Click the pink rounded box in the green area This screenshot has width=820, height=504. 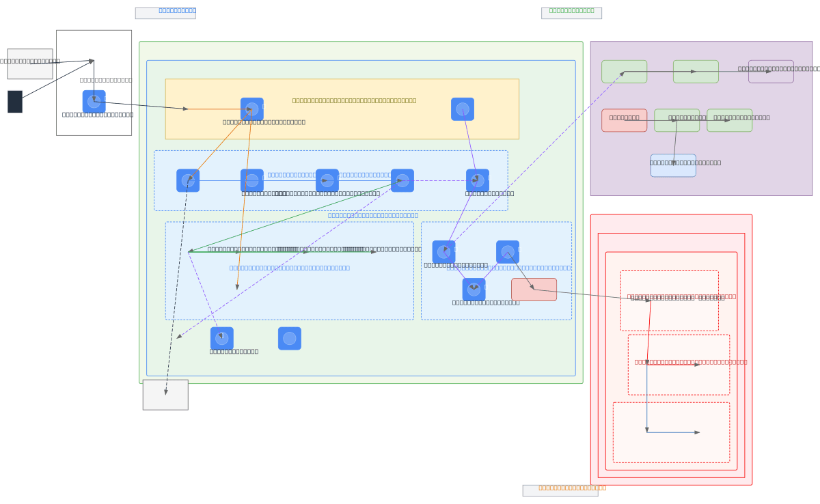click(534, 290)
